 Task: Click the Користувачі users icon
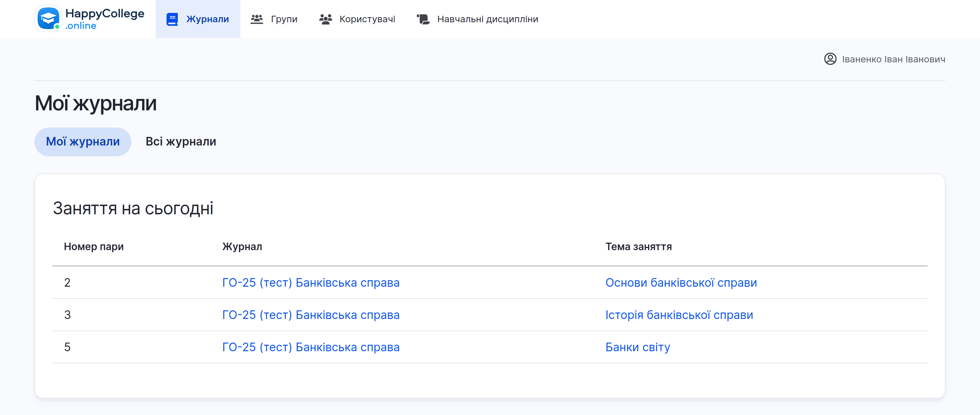[x=325, y=19]
